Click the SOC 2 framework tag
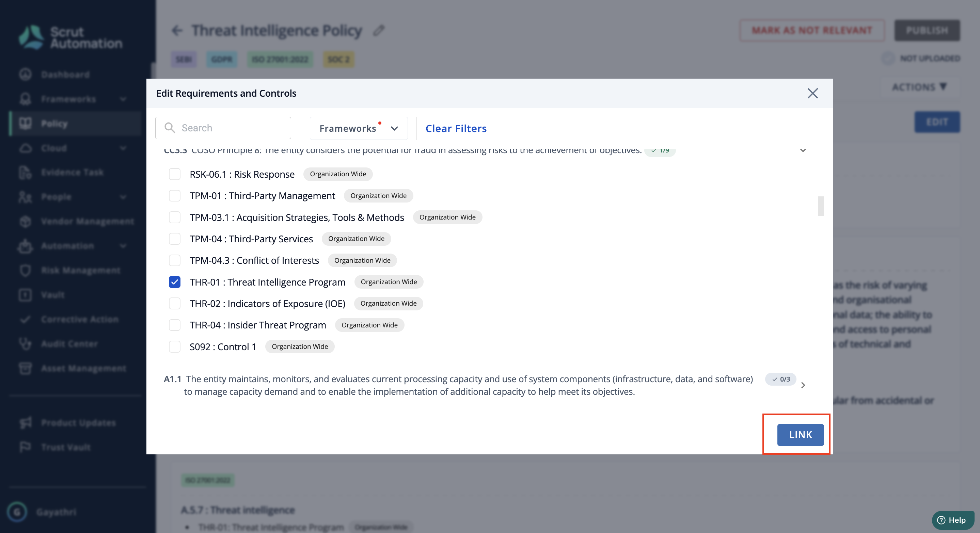 point(338,59)
